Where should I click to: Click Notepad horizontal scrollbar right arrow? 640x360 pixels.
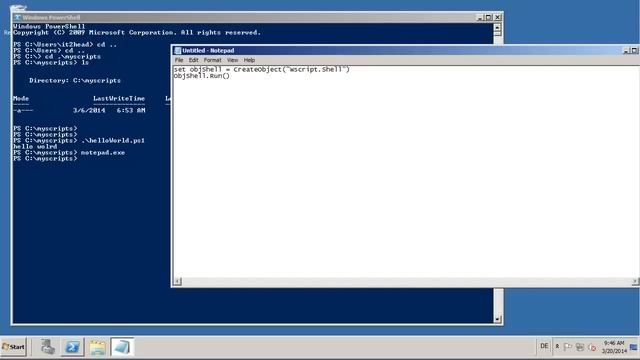point(635,281)
